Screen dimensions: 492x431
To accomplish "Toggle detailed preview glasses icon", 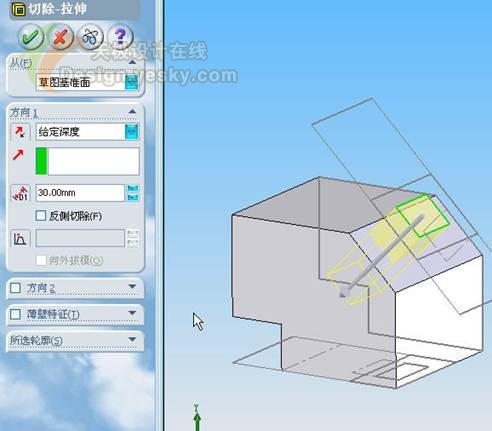I will point(90,37).
